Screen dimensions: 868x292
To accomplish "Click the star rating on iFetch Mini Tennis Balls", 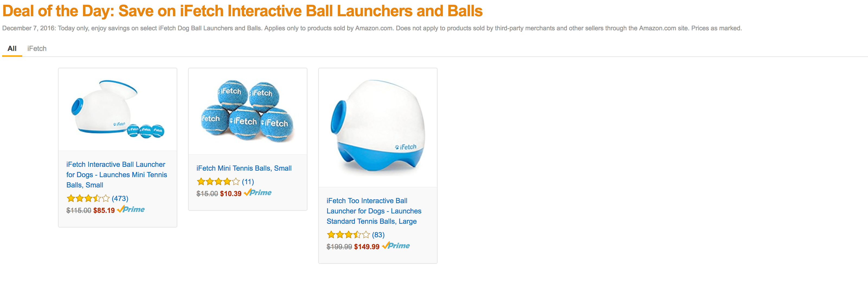I will click(x=218, y=181).
